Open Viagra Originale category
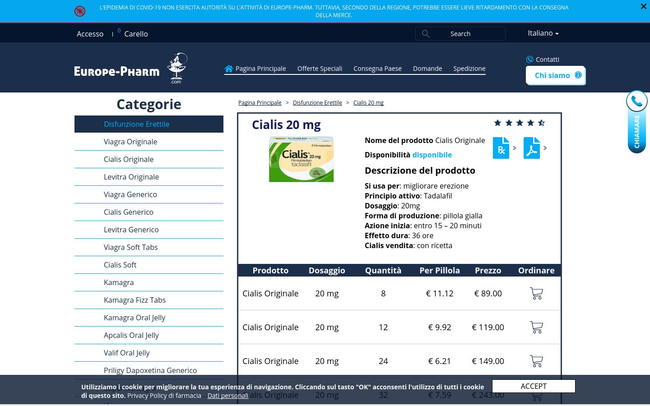Image resolution: width=650 pixels, height=406 pixels. [130, 142]
